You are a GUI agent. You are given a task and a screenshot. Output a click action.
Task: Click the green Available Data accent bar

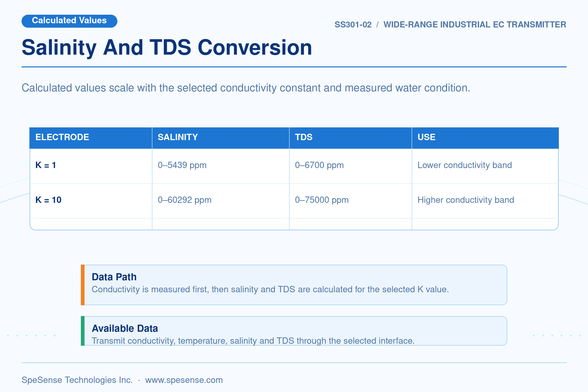[83, 331]
